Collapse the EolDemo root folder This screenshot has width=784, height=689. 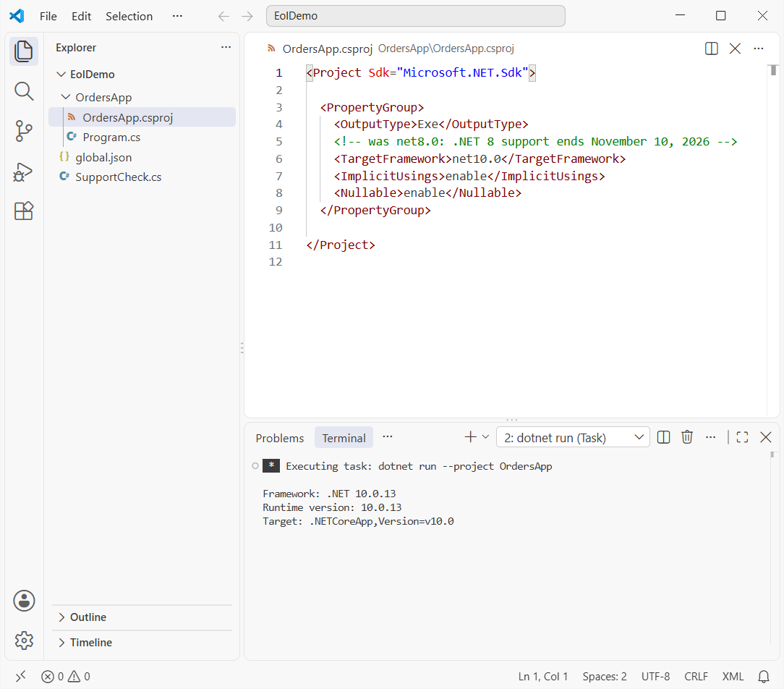coord(61,75)
